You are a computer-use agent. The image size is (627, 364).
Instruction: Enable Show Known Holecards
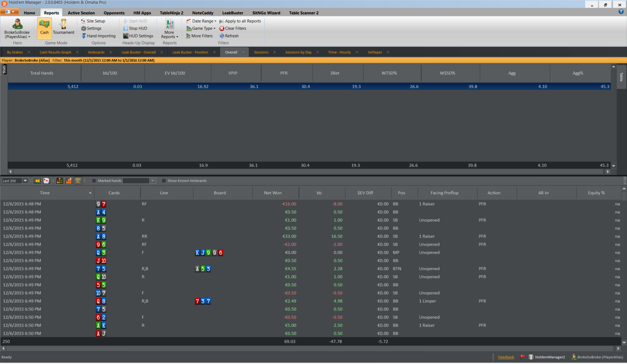[164, 181]
